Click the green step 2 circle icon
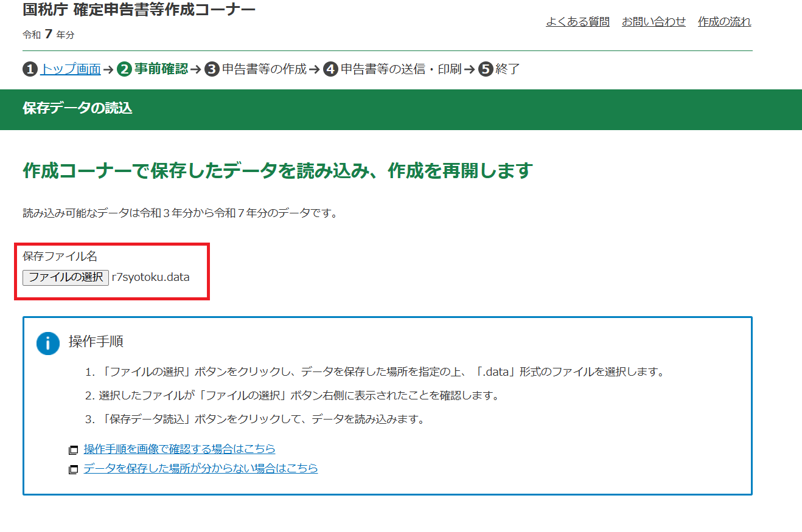 (124, 69)
